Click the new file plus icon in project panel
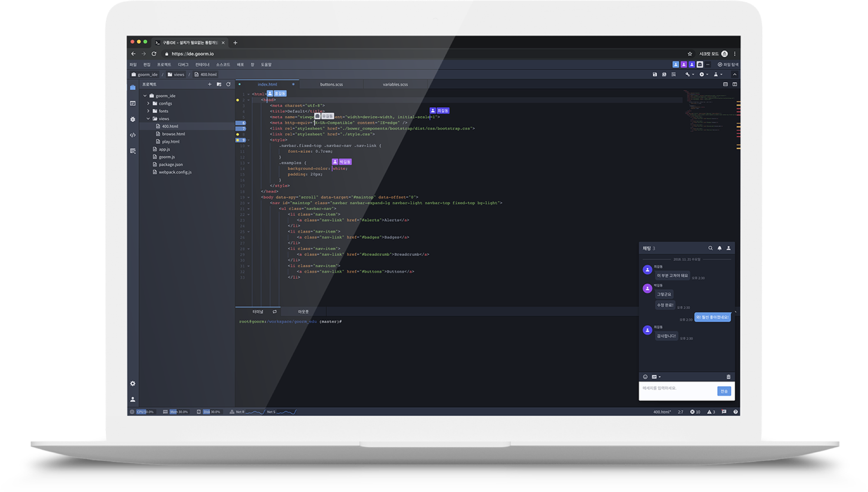 coord(210,84)
